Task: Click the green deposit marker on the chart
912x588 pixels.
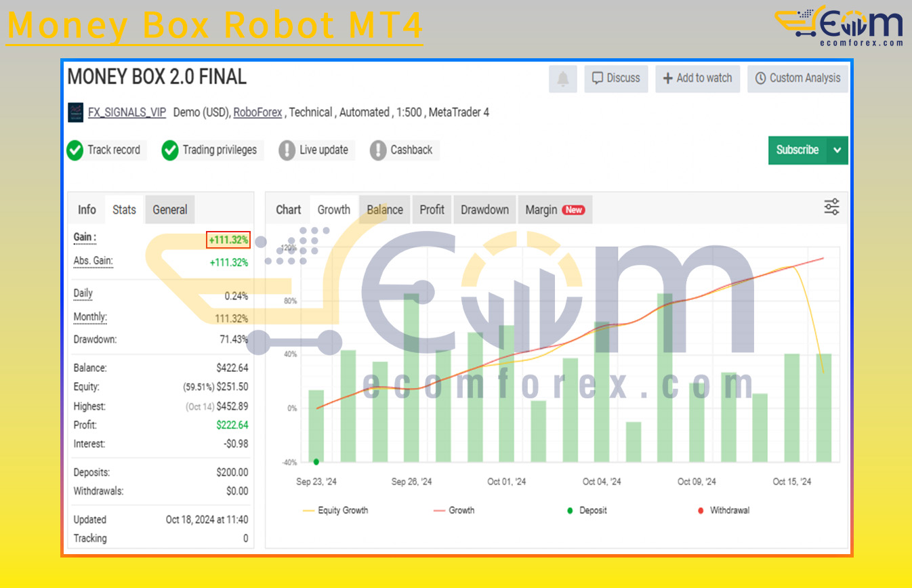Action: pyautogui.click(x=316, y=462)
